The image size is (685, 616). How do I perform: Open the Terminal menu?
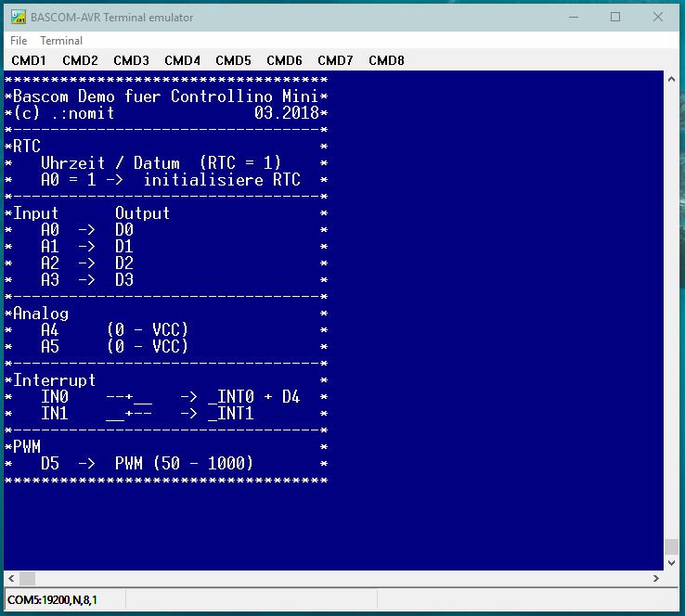[61, 41]
